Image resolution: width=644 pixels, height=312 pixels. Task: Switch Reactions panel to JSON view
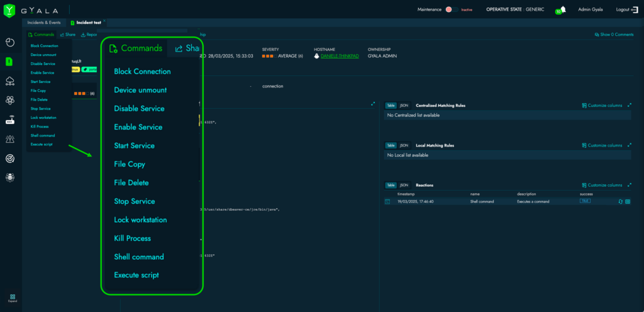click(404, 185)
